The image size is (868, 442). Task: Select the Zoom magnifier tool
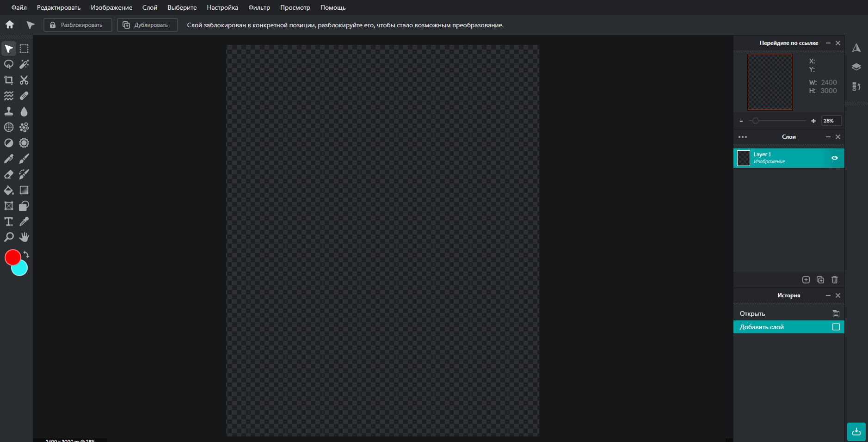(9, 237)
